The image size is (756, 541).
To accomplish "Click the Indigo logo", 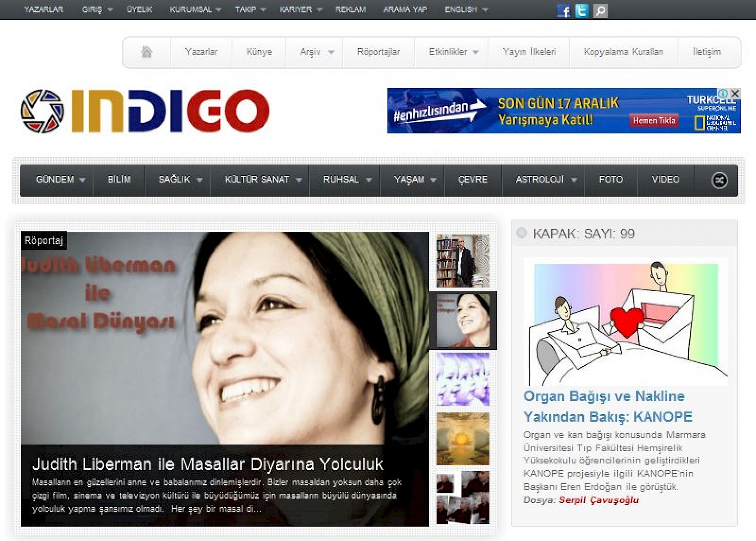I will tap(145, 111).
